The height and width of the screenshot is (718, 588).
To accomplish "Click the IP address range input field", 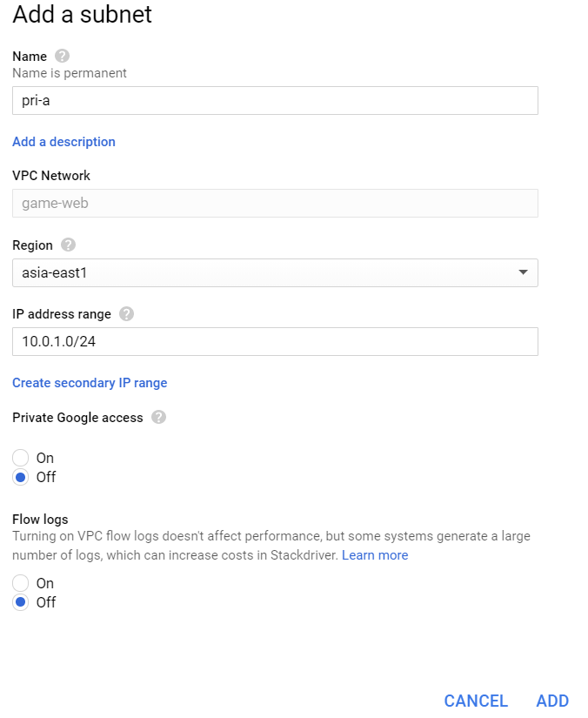I will (275, 342).
